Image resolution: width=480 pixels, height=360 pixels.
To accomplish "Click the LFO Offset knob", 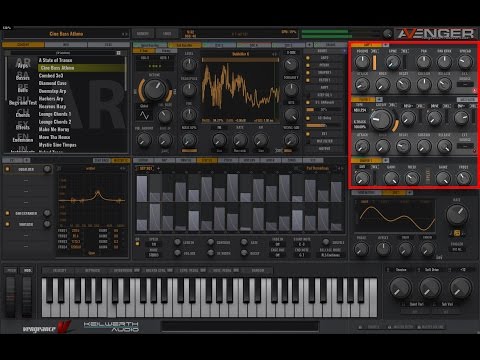I will pos(383,249).
